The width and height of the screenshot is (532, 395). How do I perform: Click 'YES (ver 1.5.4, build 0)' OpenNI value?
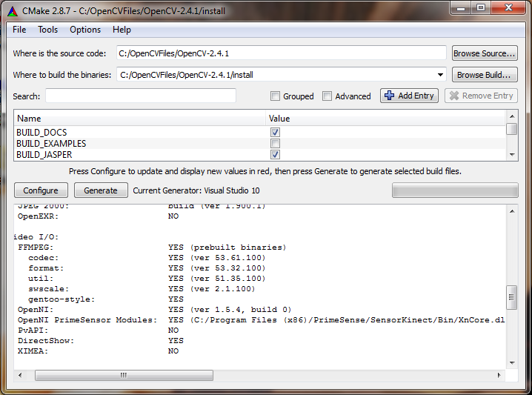[230, 310]
